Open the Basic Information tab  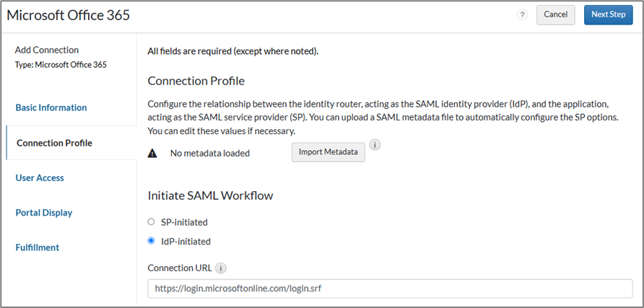point(51,107)
